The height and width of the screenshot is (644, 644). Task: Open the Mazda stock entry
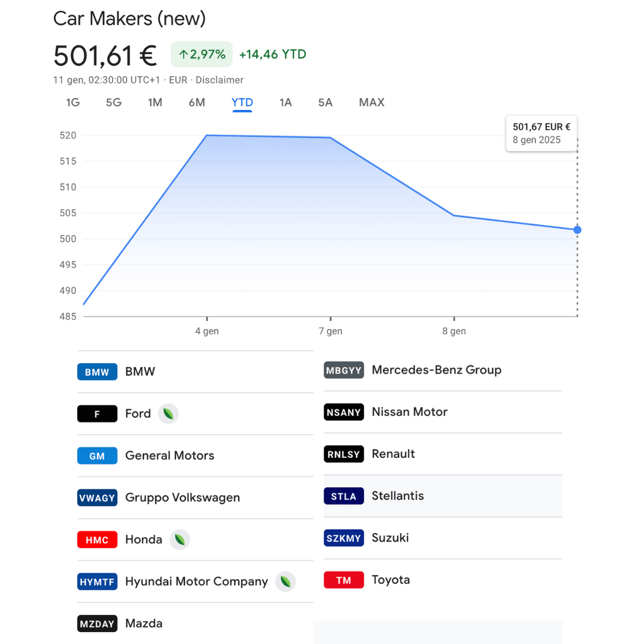pos(195,624)
